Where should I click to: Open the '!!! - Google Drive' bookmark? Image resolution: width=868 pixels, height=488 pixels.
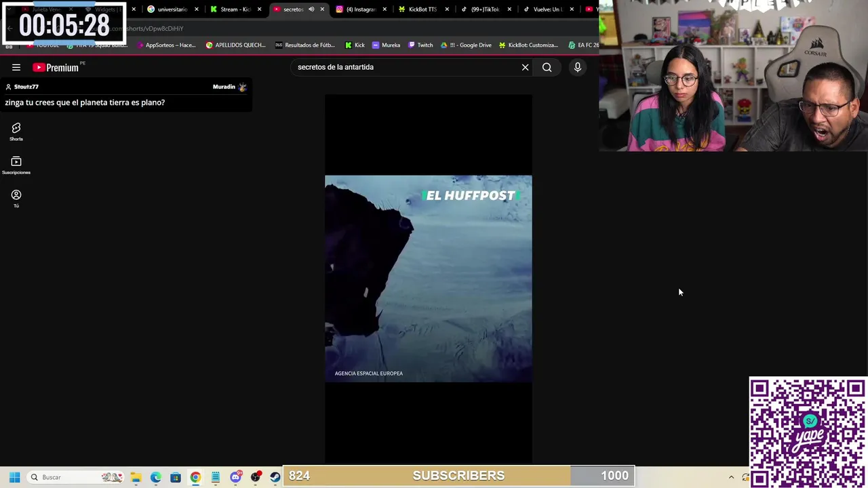466,45
